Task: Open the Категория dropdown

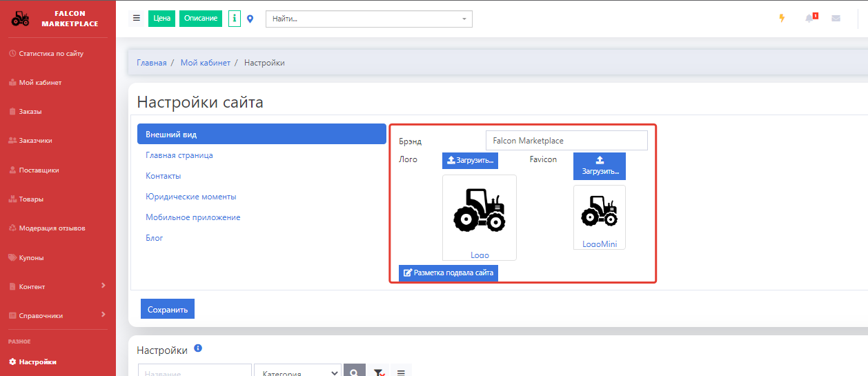Action: point(297,373)
